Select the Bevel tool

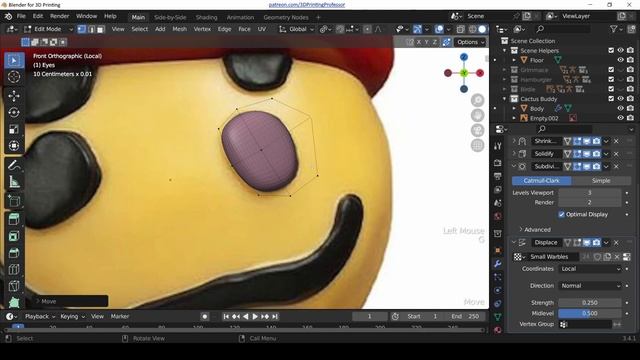(x=14, y=253)
